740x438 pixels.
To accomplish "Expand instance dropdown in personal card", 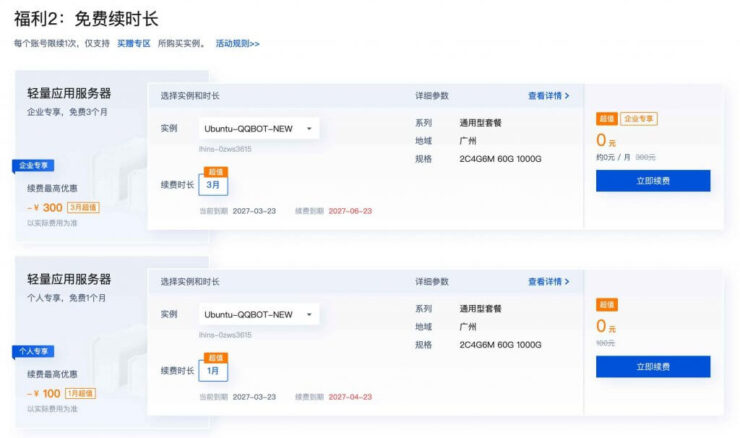I will (x=259, y=314).
